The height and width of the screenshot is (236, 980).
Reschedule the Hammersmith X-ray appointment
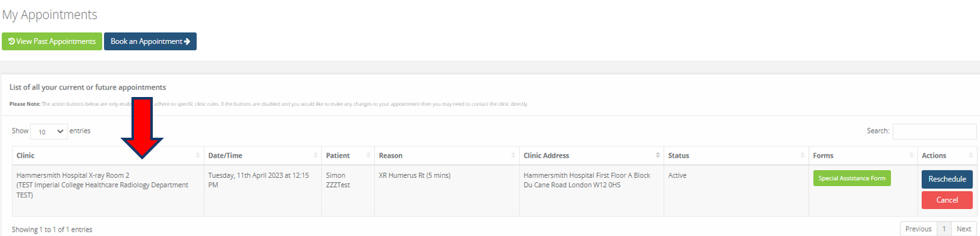[x=947, y=179]
